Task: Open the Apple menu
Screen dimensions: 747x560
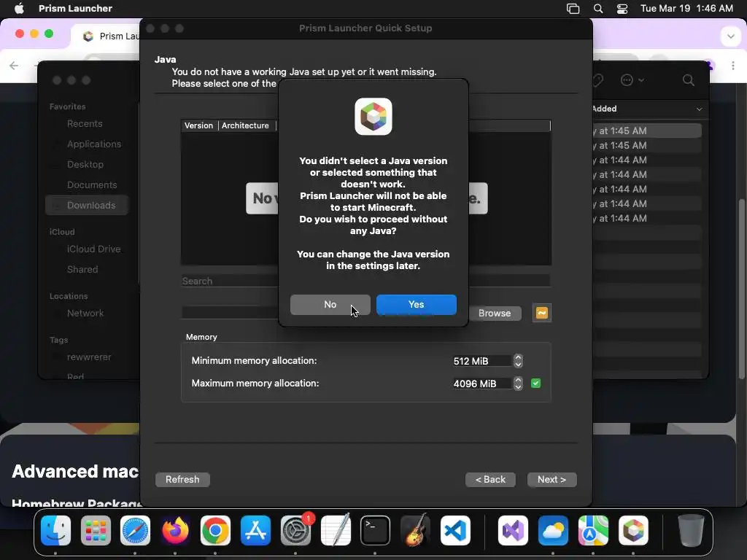Action: 19,8
